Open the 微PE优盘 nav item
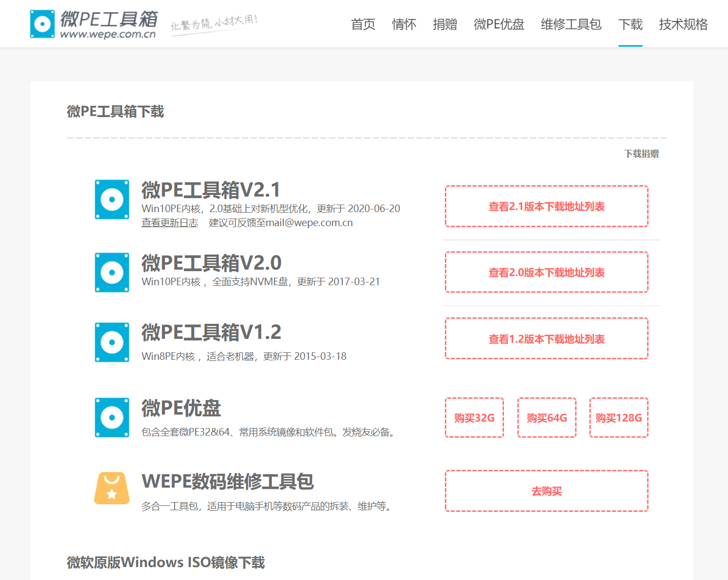The width and height of the screenshot is (728, 580). [499, 24]
